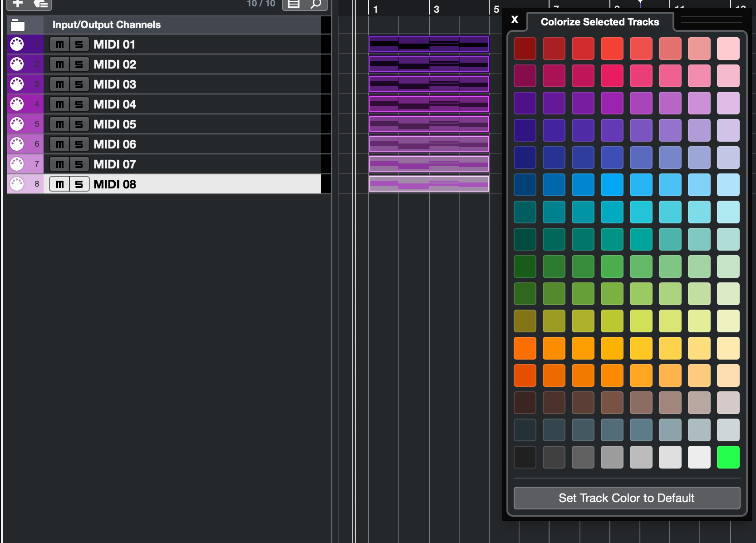The height and width of the screenshot is (543, 756).
Task: Select the MIDI 03 track name
Action: point(115,84)
